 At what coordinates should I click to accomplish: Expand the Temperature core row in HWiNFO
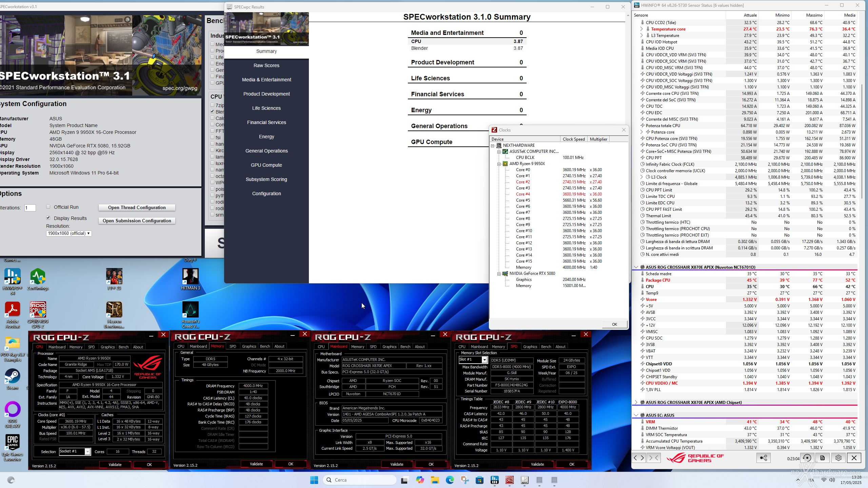tap(642, 29)
